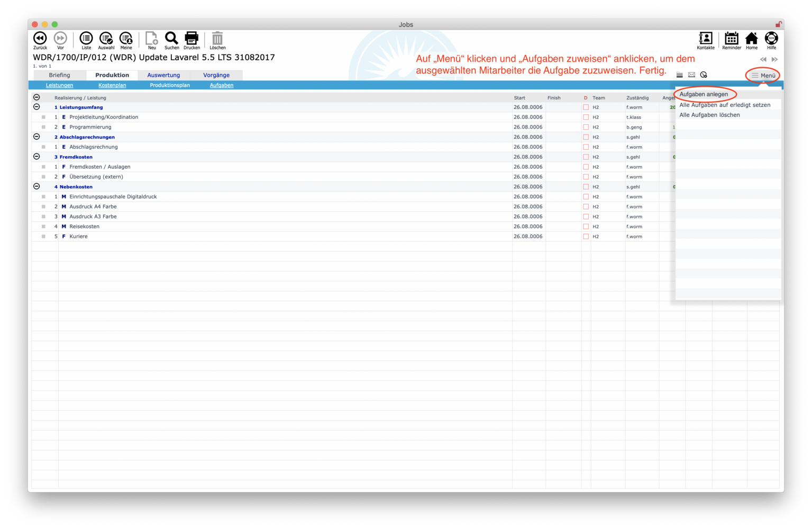Collapse the Fremdkosten group
This screenshot has width=812, height=529.
tap(37, 157)
